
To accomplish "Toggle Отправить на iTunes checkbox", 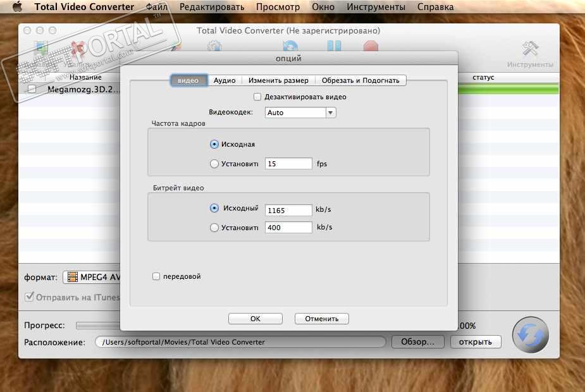I will tap(29, 297).
